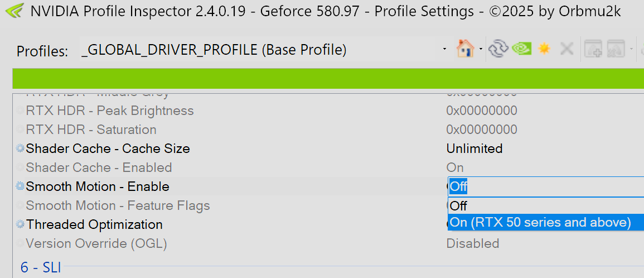Click the add application to profile icon
This screenshot has height=278, width=644.
593,50
